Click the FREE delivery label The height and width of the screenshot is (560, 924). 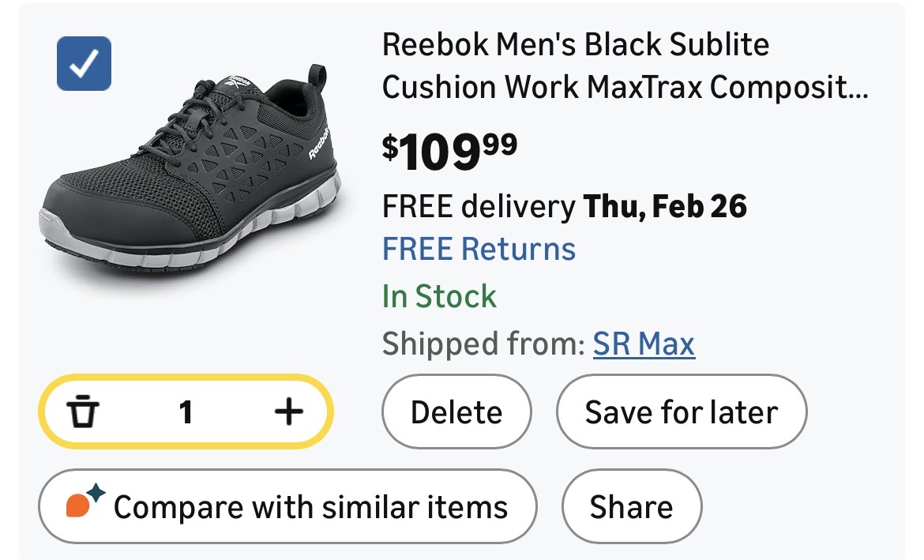[479, 207]
